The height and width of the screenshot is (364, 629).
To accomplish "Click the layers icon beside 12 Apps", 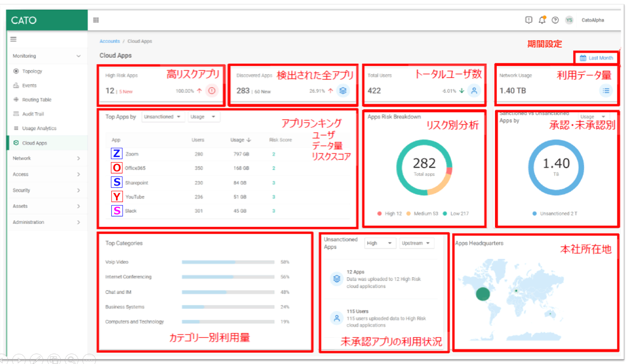I will [337, 279].
